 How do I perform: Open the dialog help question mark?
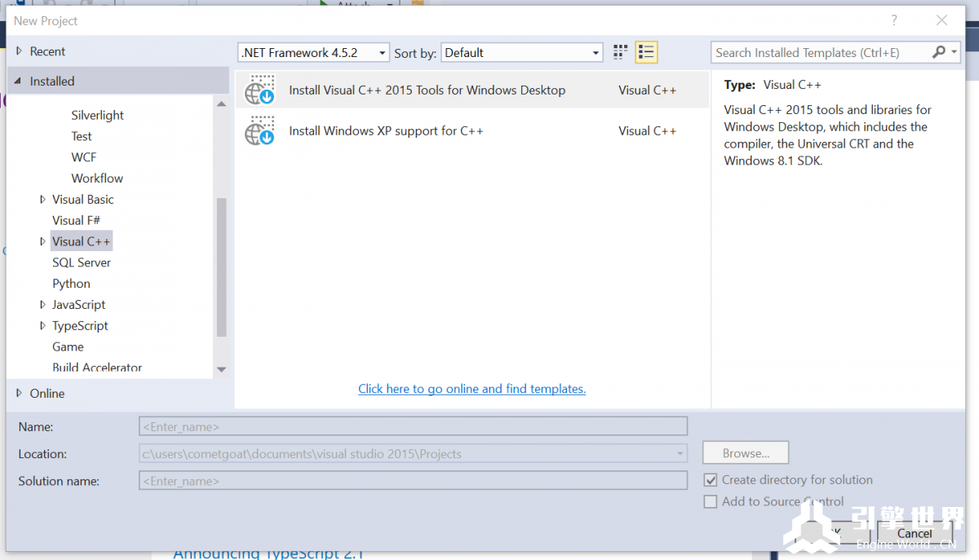point(894,20)
